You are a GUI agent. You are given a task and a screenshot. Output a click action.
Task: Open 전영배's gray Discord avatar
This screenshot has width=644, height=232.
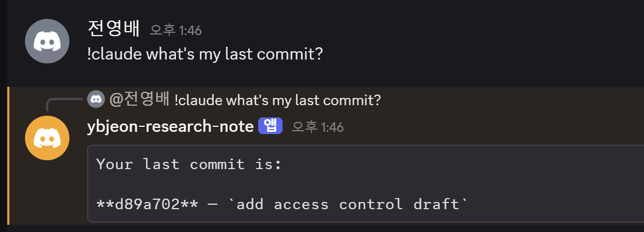(x=47, y=41)
